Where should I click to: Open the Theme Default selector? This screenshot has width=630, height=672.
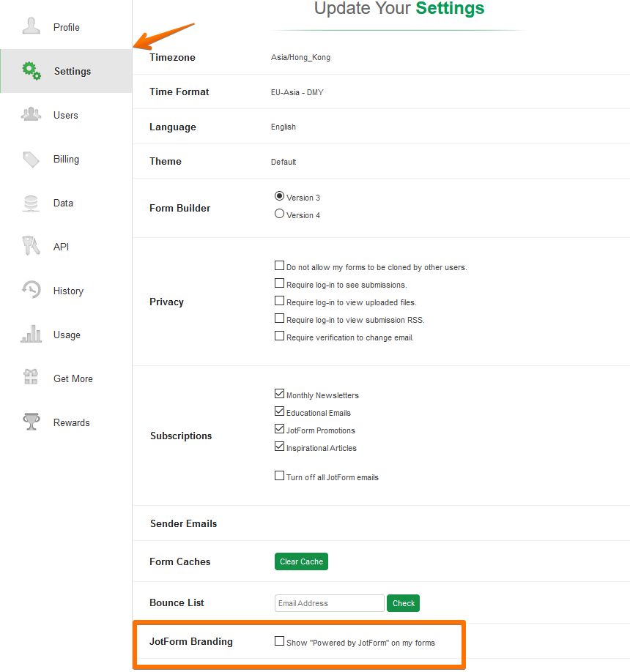point(283,162)
